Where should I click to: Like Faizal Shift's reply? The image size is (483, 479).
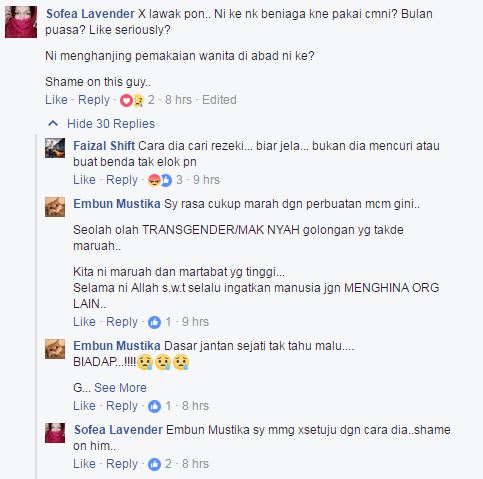coord(84,180)
